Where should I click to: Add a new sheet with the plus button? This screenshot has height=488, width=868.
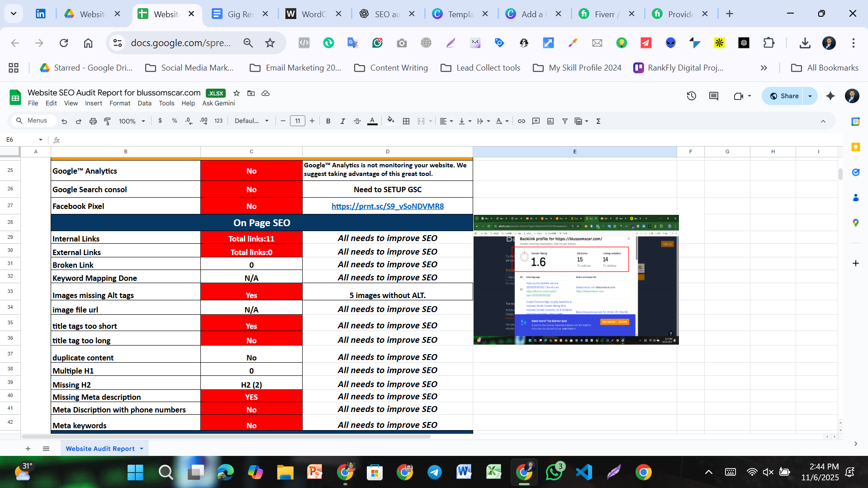click(28, 448)
